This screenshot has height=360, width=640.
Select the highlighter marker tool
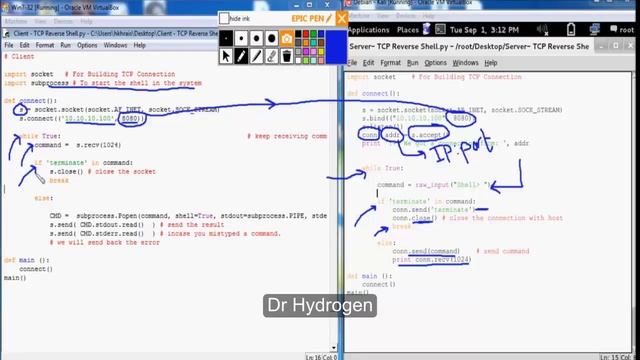pyautogui.click(x=256, y=56)
